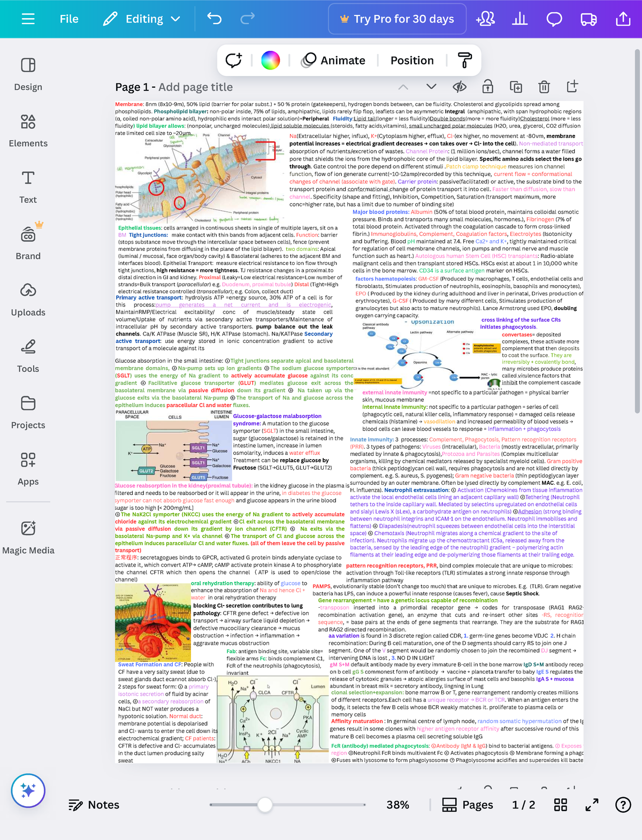
Task: View the analytics chart icon
Action: 519,19
